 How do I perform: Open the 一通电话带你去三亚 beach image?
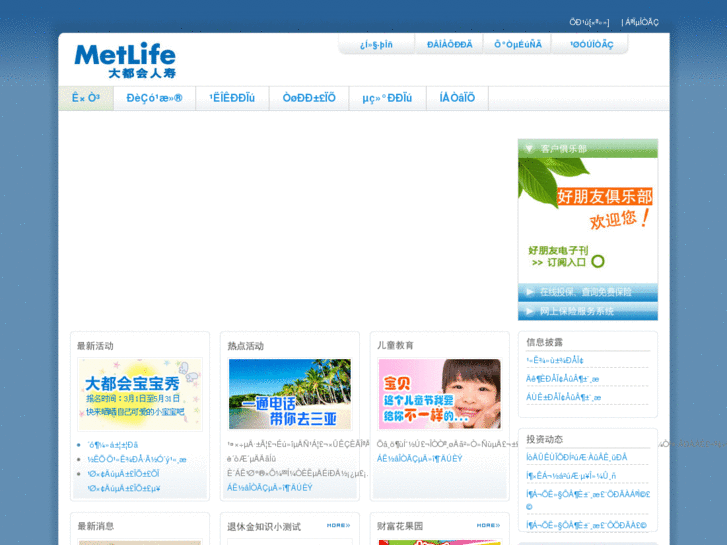click(290, 394)
